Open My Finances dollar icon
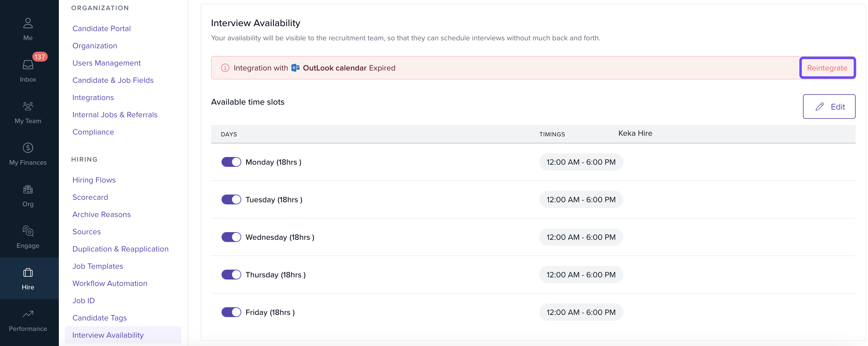 click(x=28, y=148)
